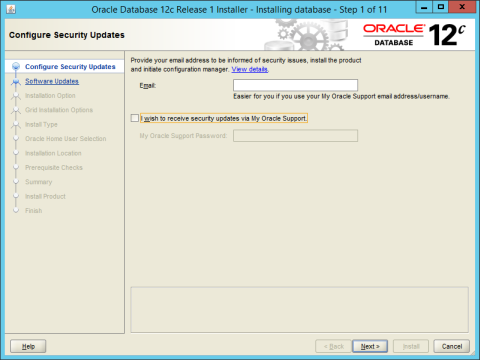Click the Install Type step
480x360 pixels.
point(41,124)
